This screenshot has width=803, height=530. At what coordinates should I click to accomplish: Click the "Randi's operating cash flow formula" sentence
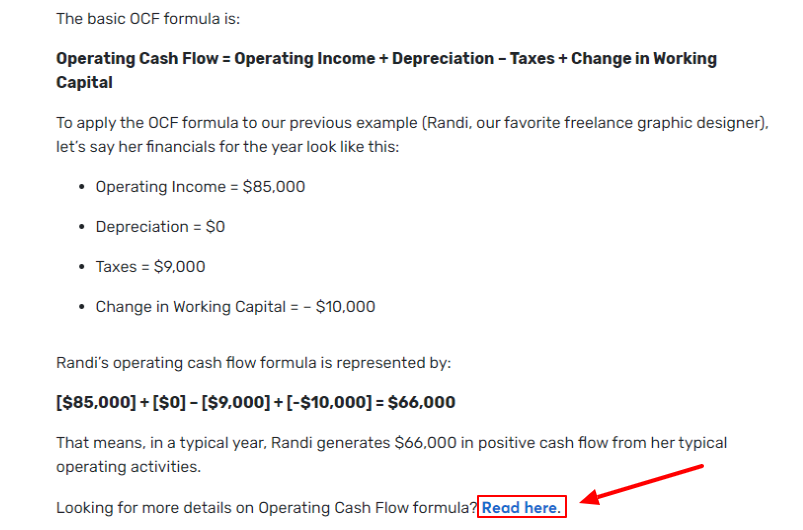pos(253,362)
